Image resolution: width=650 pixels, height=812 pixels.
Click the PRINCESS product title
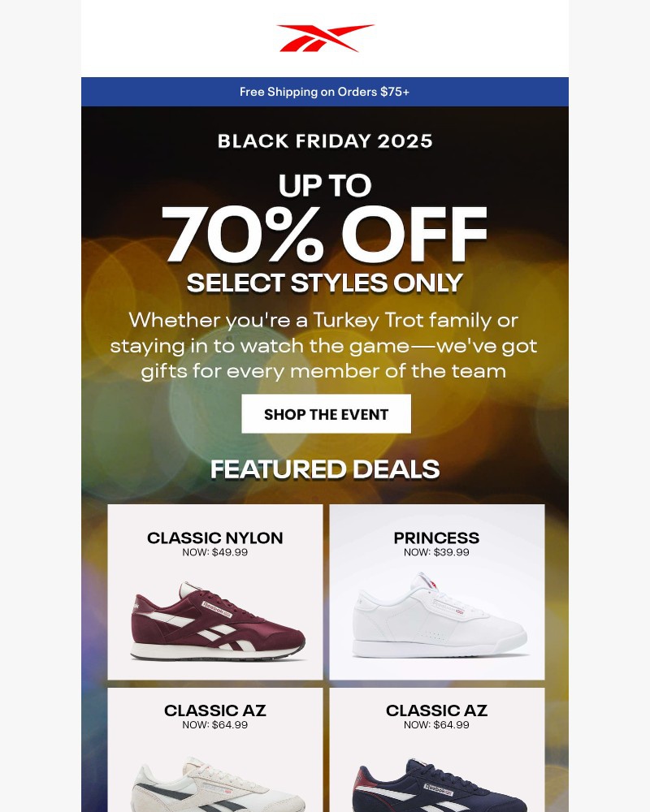click(x=436, y=538)
